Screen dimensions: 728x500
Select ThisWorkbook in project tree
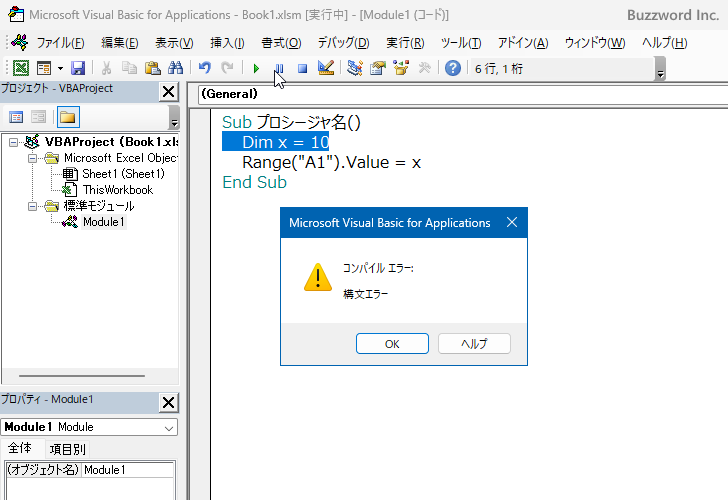(x=118, y=190)
